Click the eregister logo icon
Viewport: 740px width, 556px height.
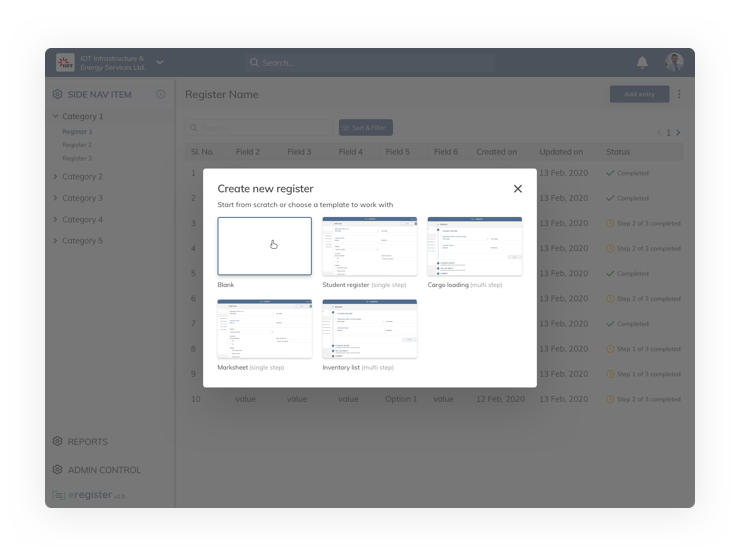pos(59,495)
